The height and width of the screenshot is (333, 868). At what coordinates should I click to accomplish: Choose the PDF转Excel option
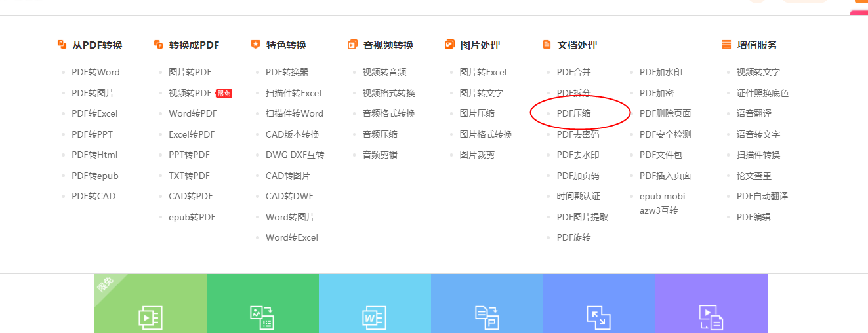[x=94, y=113]
